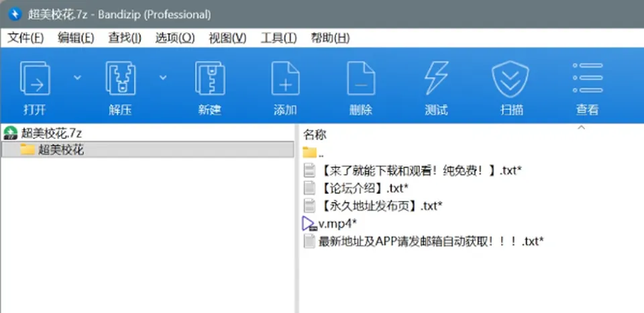Select 最新地址及APP请发邮箱自动获取！！！.txt file
This screenshot has height=313, width=644.
423,241
